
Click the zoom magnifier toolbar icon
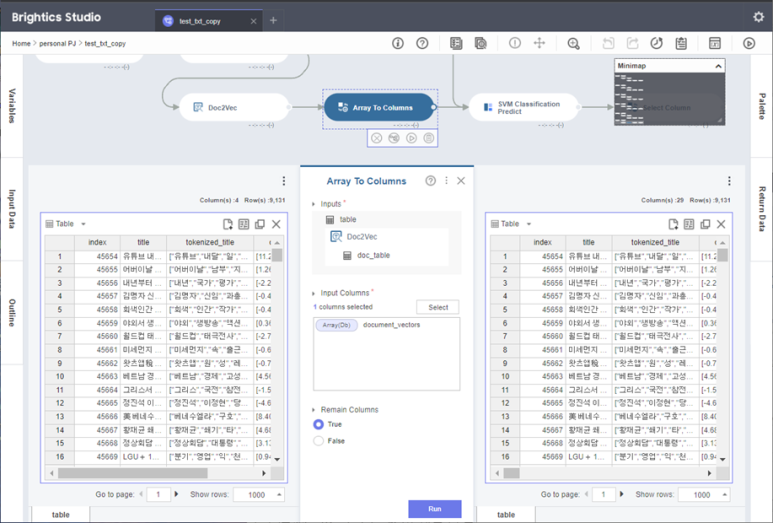click(x=573, y=43)
